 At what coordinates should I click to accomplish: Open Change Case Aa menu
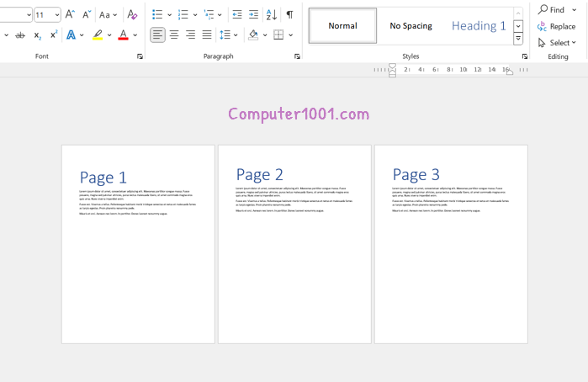tap(108, 15)
